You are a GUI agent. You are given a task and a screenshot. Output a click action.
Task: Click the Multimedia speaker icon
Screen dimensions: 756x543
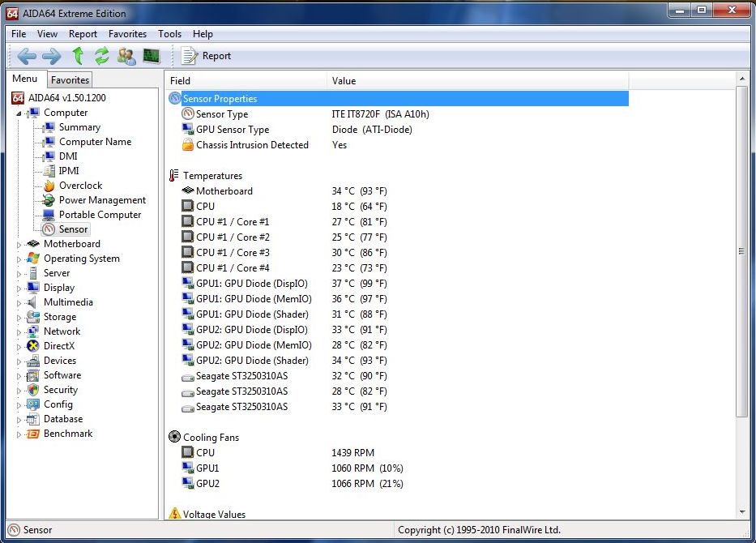click(32, 302)
